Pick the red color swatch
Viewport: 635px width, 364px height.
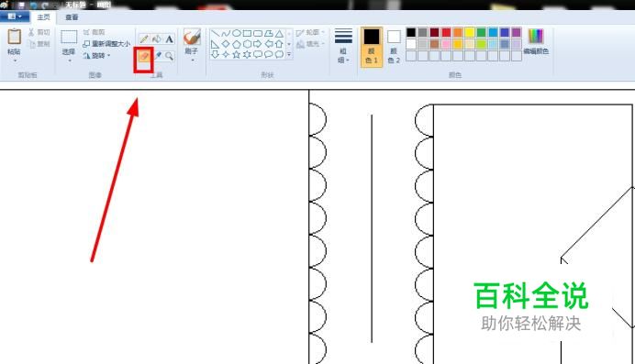[x=446, y=32]
